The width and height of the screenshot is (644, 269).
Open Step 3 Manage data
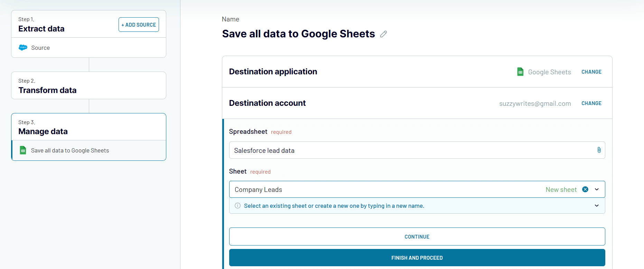tap(88, 127)
